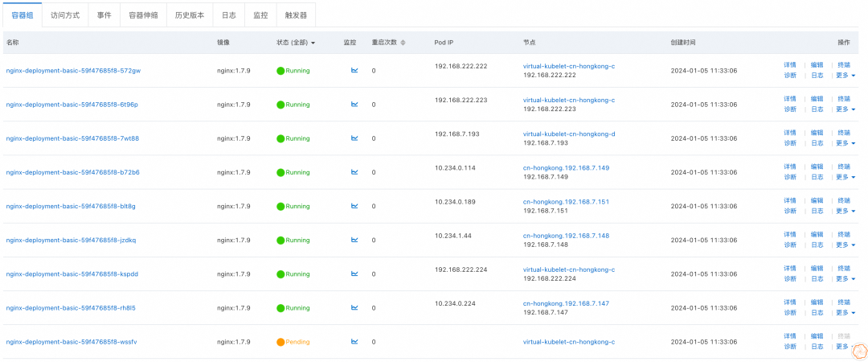This screenshot has width=868, height=362.
Task: Click monitoring chart icon for pod jzdkq
Action: tap(354, 240)
